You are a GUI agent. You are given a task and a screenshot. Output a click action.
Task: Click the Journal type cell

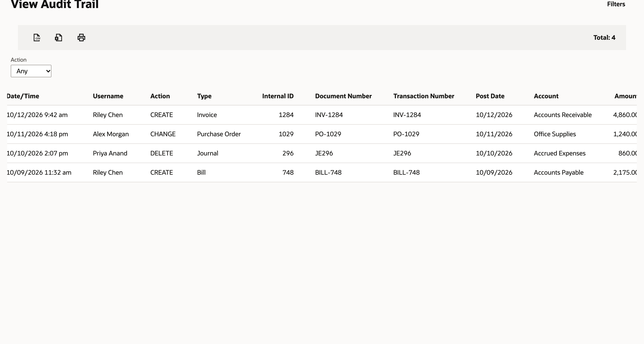click(x=208, y=153)
